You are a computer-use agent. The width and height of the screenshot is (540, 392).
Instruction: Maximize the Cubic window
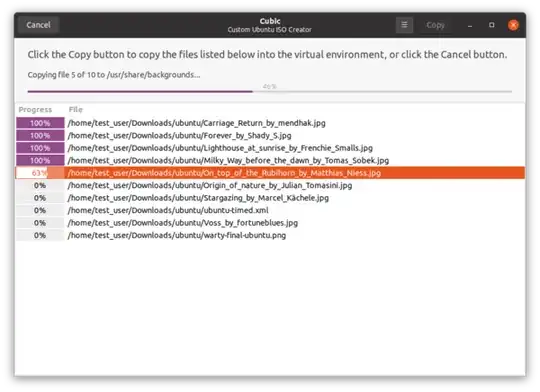point(491,25)
